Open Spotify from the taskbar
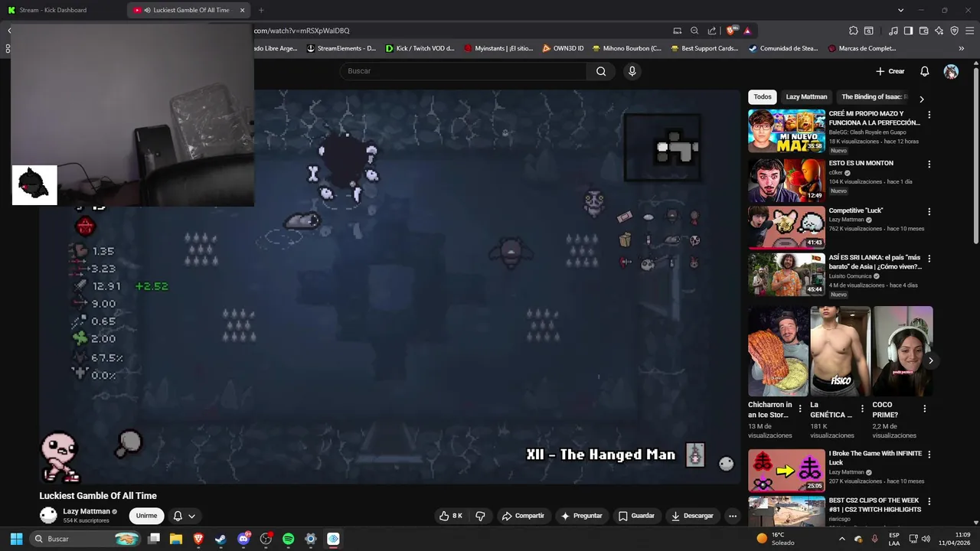This screenshot has width=980, height=551. click(x=289, y=539)
